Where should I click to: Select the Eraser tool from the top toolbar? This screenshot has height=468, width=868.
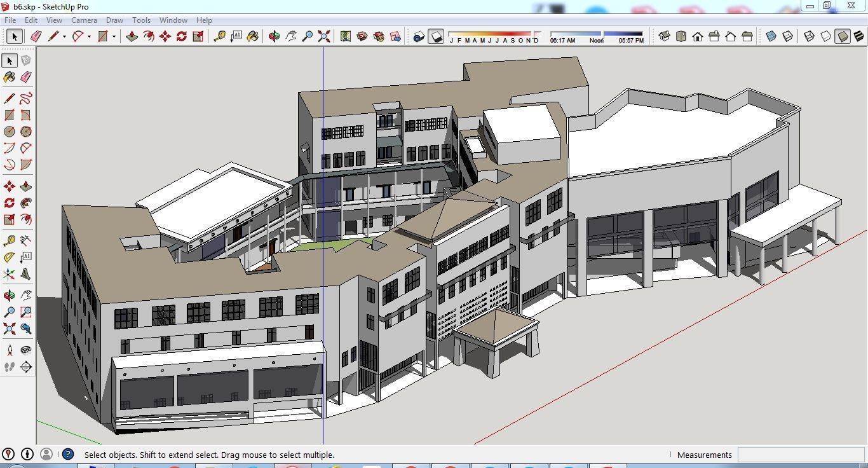35,36
